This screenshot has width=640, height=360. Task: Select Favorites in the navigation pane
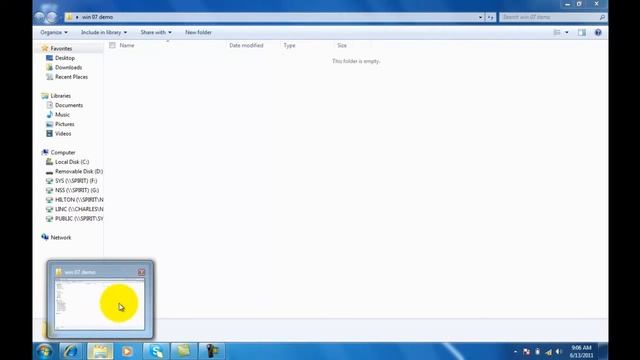tap(61, 49)
